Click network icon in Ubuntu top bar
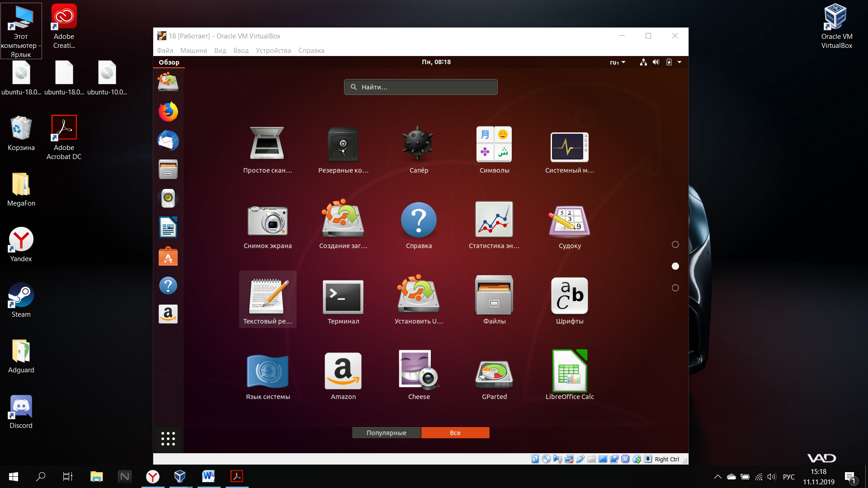868x488 pixels. 643,62
